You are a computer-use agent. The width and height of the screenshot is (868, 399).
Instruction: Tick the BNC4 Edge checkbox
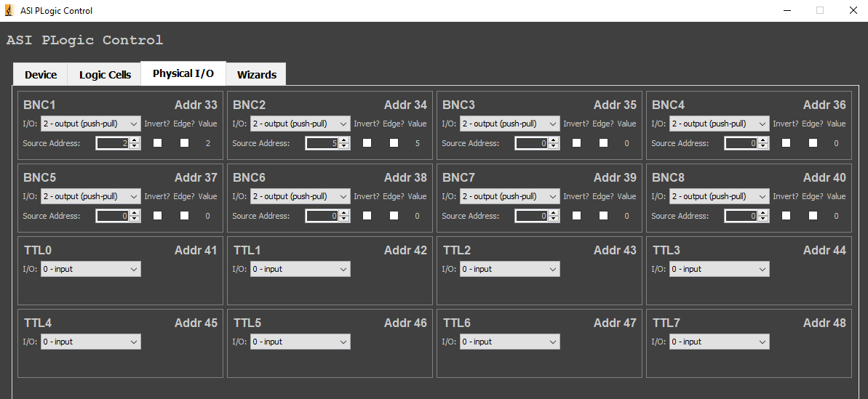coord(813,143)
